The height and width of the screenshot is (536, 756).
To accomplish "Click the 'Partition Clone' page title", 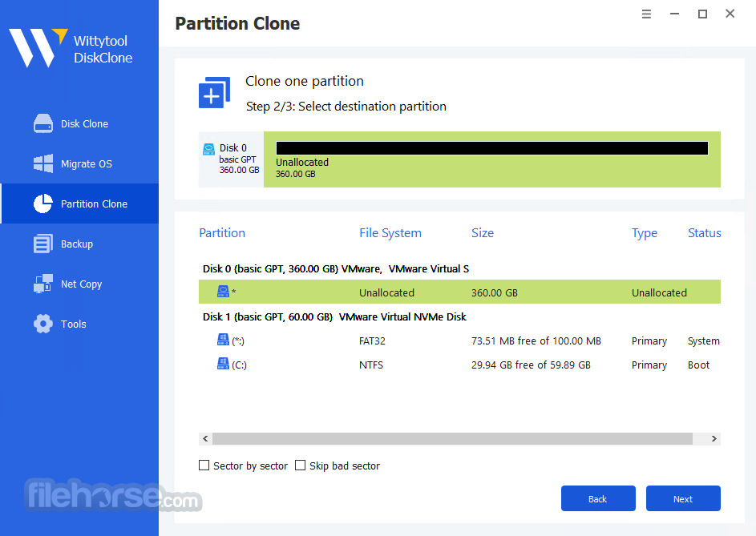I will (237, 23).
